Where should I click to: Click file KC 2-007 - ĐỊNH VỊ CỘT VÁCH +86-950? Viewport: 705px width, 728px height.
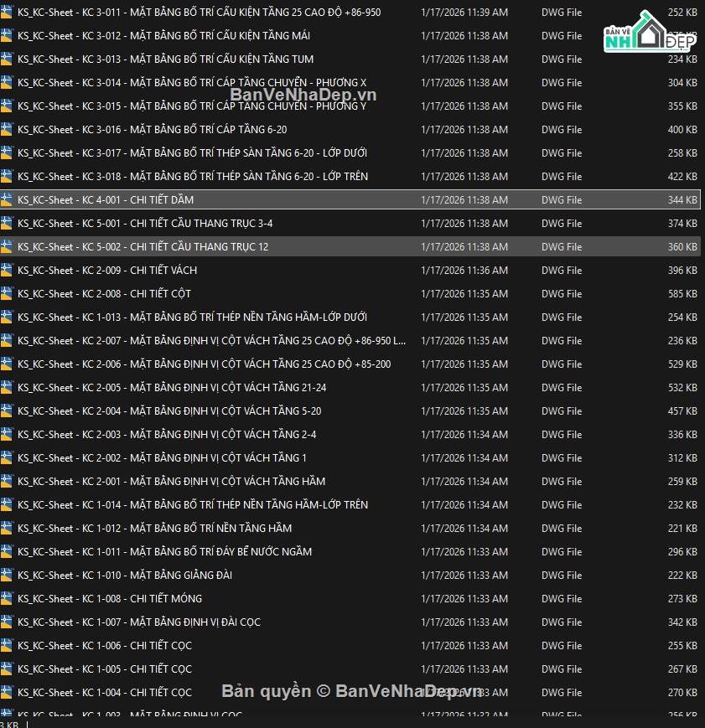211,340
